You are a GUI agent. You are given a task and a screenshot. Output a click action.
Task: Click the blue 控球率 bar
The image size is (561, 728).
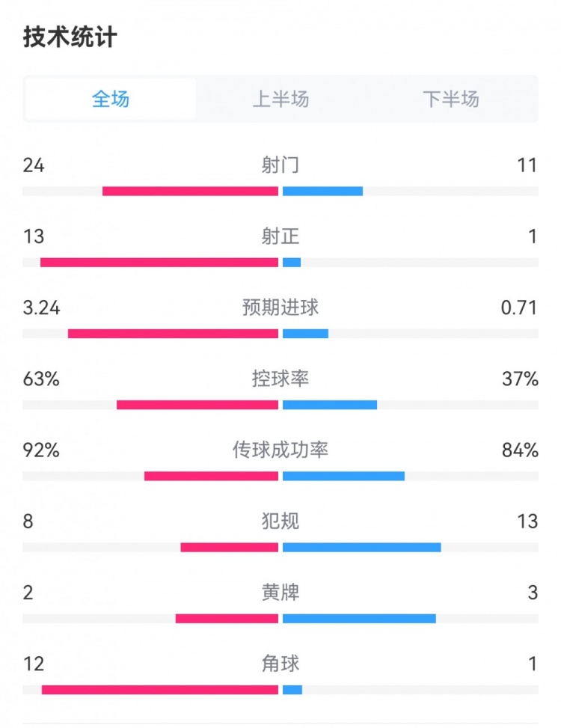pos(330,405)
